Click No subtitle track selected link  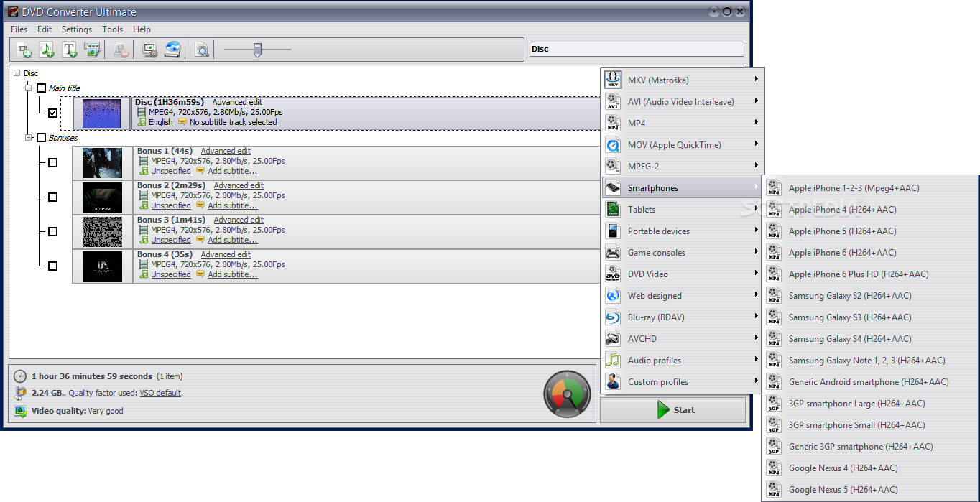pyautogui.click(x=234, y=122)
